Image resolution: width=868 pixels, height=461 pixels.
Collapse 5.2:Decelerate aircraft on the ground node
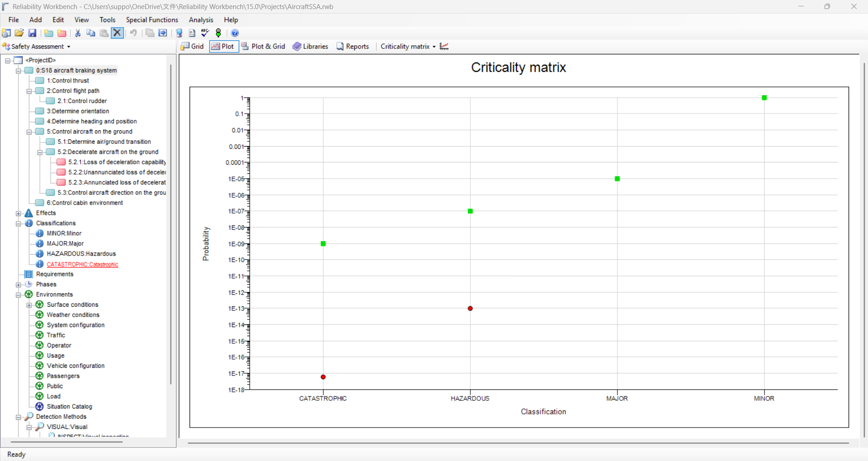tap(40, 152)
